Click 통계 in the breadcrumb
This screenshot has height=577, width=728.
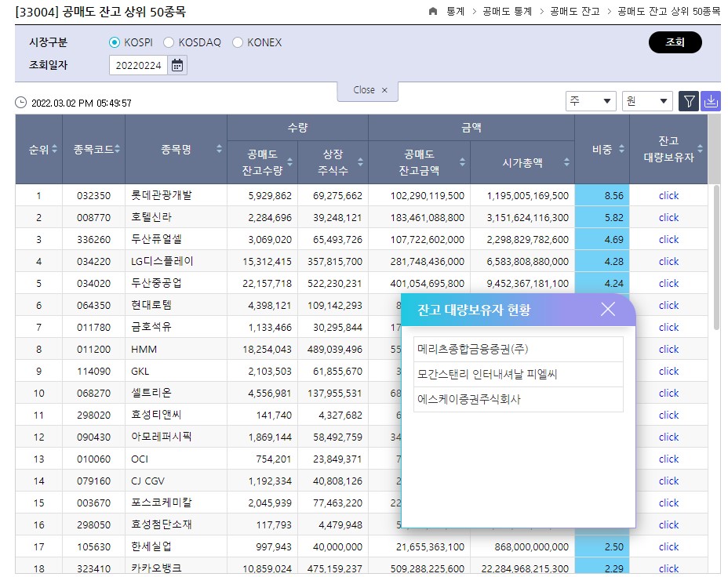click(456, 12)
